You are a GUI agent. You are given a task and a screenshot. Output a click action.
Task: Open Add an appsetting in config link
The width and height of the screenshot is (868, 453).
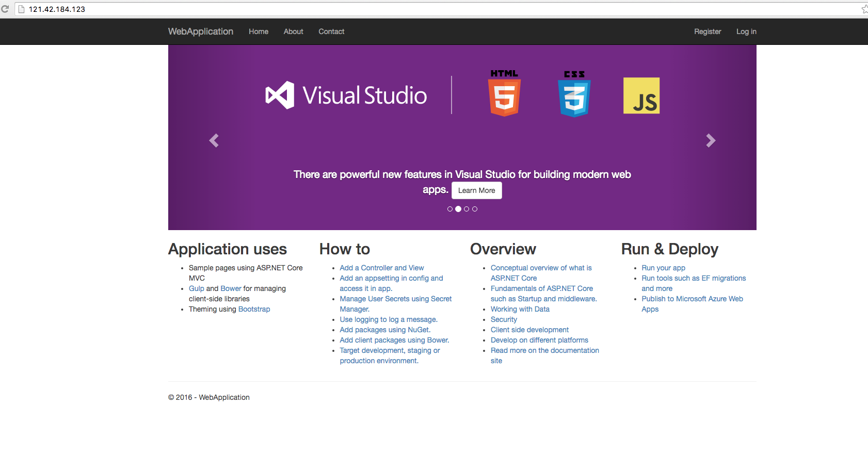click(391, 283)
